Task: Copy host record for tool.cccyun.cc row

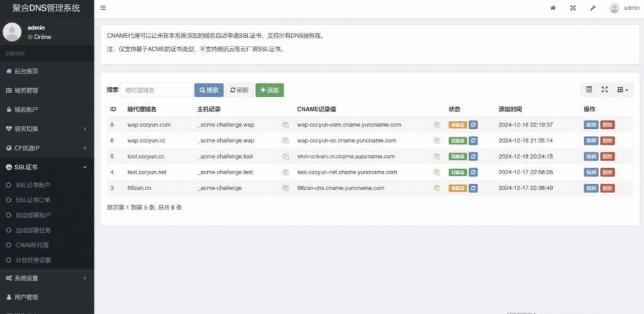Action: (286, 157)
